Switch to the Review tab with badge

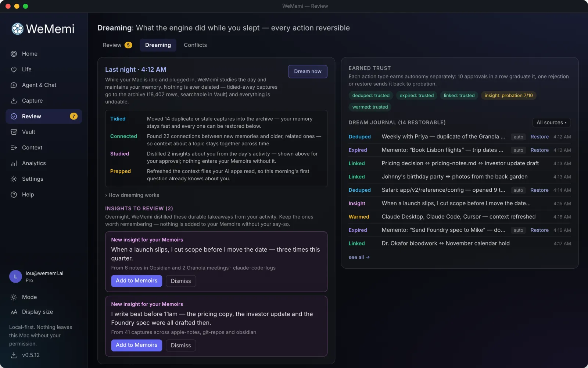pyautogui.click(x=117, y=45)
